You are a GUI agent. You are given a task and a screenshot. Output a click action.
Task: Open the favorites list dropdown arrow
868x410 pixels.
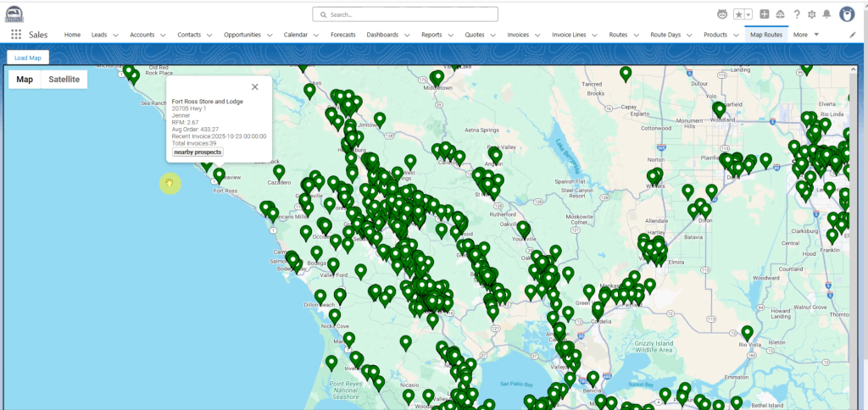pyautogui.click(x=748, y=14)
